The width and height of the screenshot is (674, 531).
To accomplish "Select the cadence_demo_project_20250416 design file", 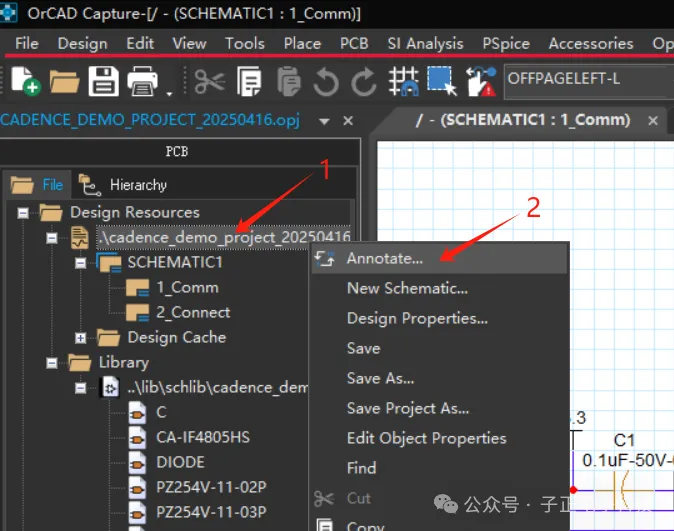I will click(224, 237).
